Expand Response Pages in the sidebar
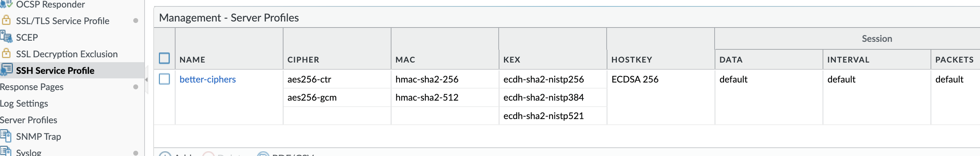This screenshot has height=156, width=980. (x=32, y=87)
